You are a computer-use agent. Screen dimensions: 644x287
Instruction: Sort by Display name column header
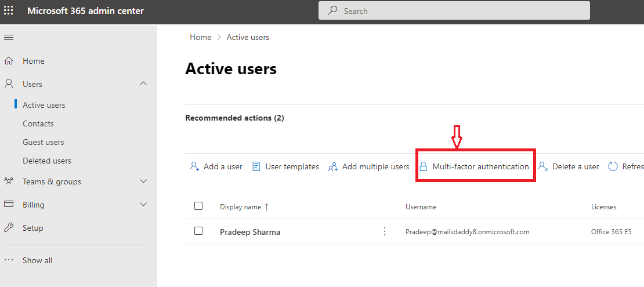coord(241,207)
